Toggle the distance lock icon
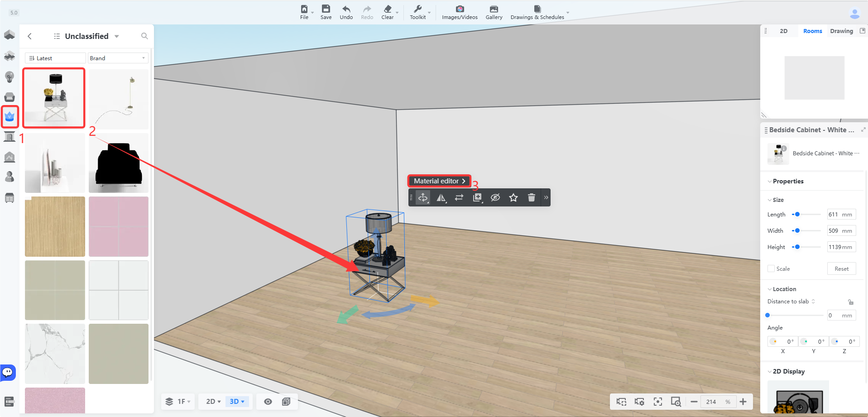Viewport: 868px width, 417px height. click(851, 302)
